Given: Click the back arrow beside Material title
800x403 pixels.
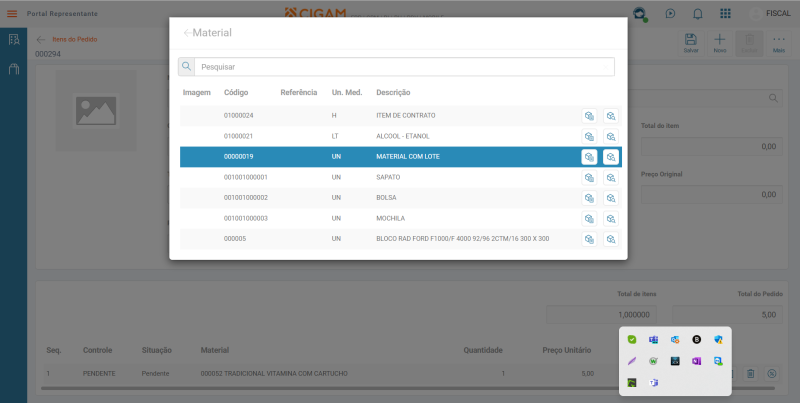Looking at the screenshot, I should click(187, 33).
